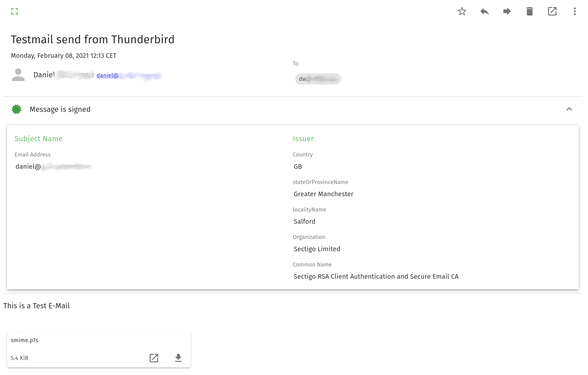
Task: Click the email subject title text
Action: click(93, 39)
